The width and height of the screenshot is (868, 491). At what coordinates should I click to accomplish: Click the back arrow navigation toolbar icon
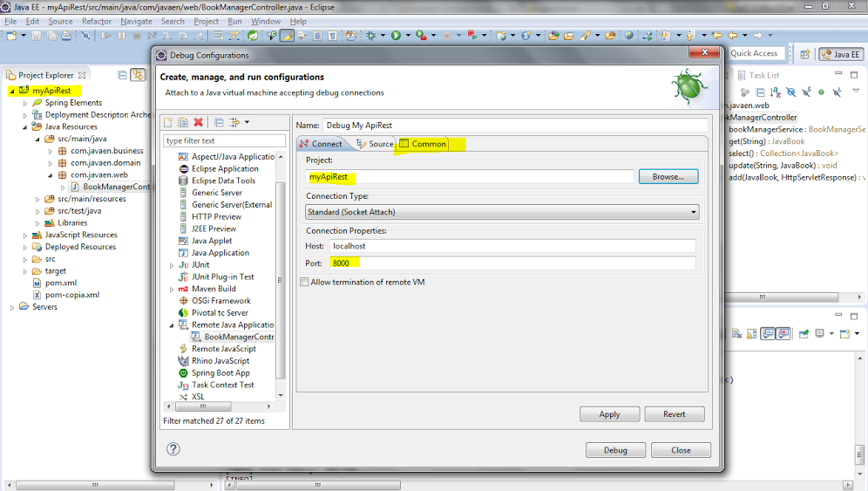733,36
